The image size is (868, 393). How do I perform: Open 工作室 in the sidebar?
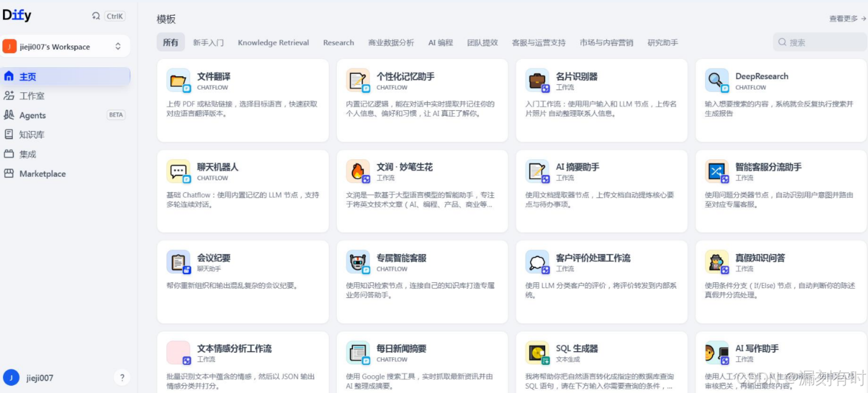point(65,96)
